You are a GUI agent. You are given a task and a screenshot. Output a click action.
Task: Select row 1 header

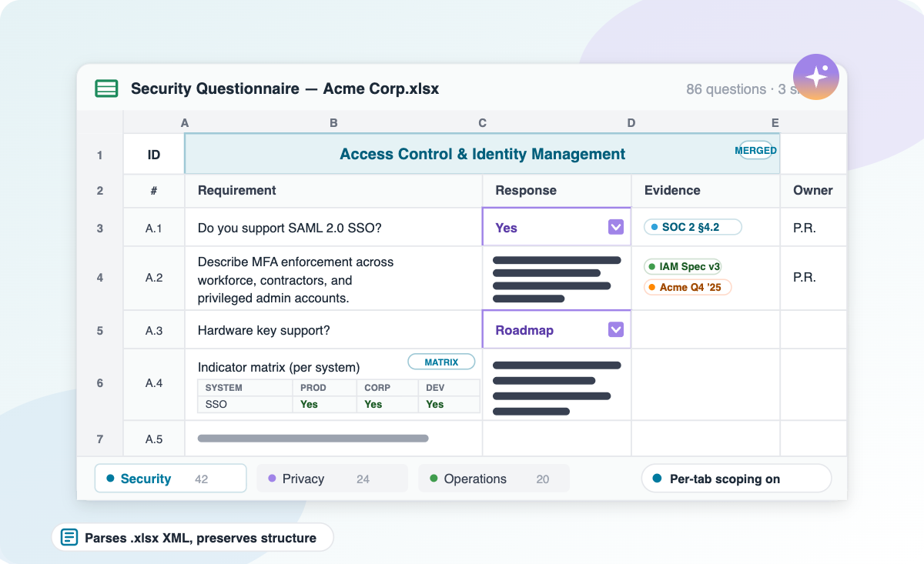point(100,155)
